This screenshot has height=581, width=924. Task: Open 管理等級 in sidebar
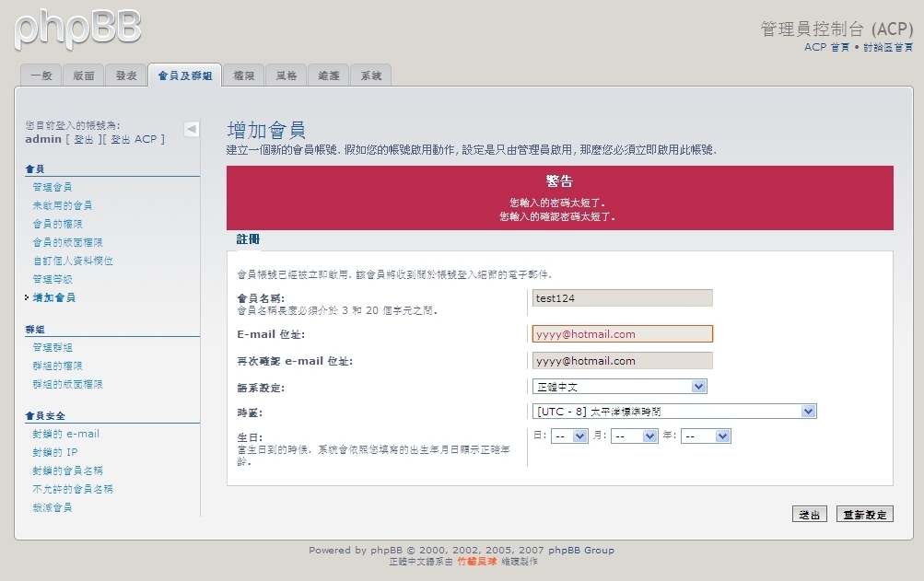click(53, 279)
